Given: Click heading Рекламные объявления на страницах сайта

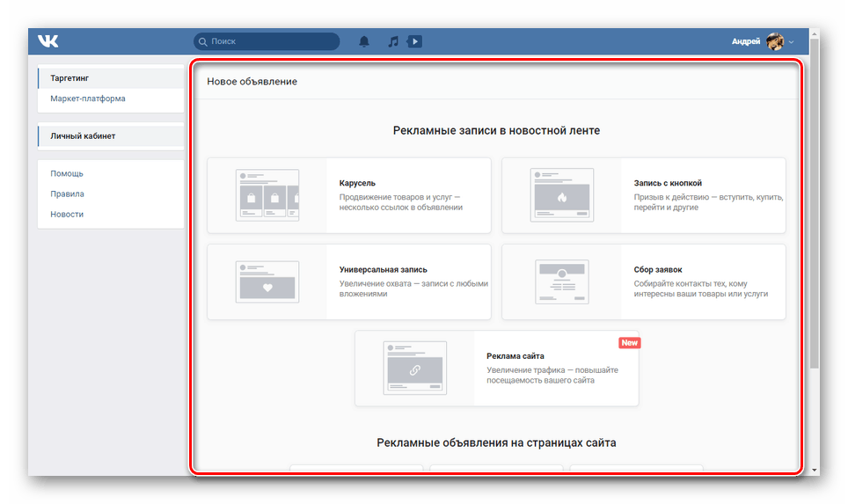Looking at the screenshot, I should pos(496,443).
